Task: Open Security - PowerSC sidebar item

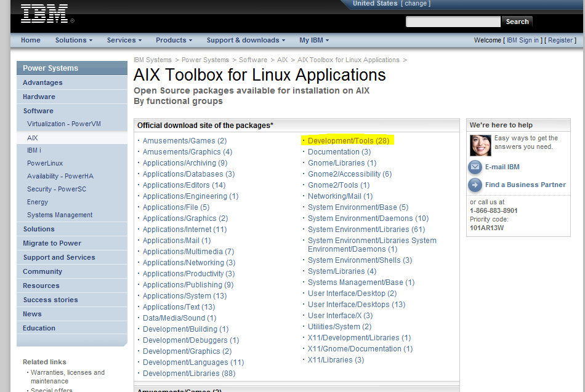Action: pos(56,189)
